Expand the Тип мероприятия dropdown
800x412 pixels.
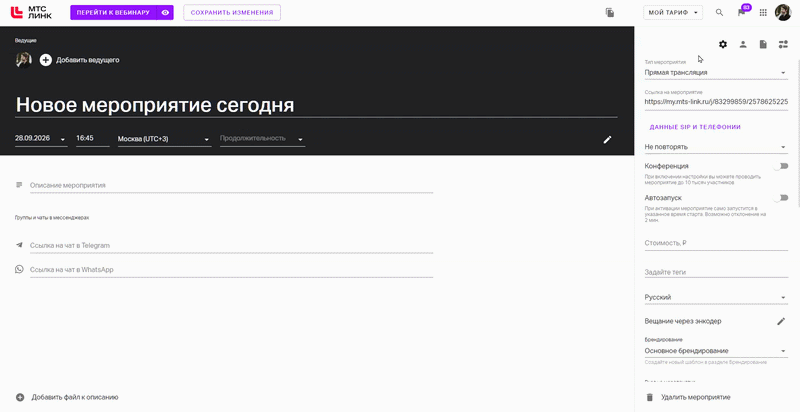click(x=716, y=72)
